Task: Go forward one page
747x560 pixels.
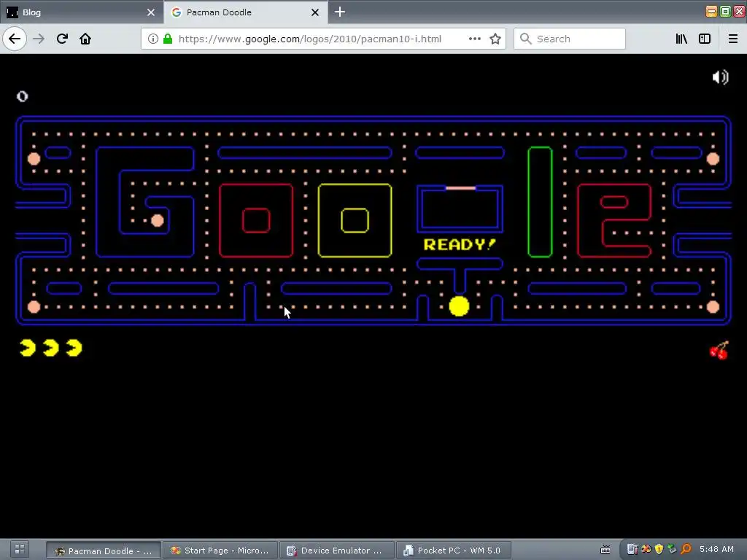Action: 39,39
